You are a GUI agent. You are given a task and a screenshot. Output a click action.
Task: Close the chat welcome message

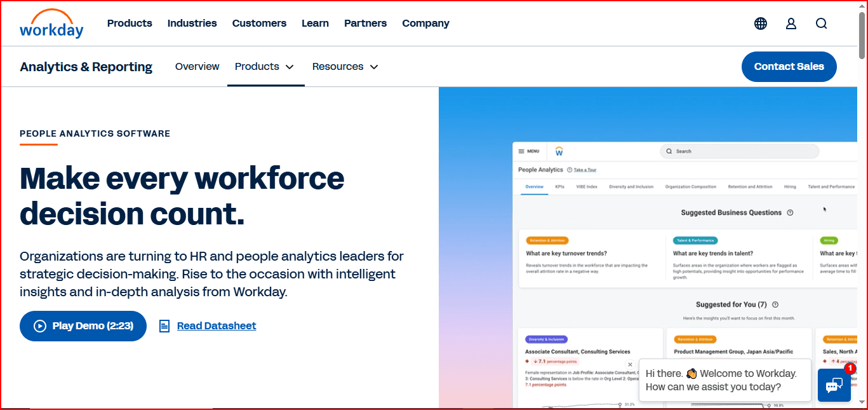click(630, 365)
